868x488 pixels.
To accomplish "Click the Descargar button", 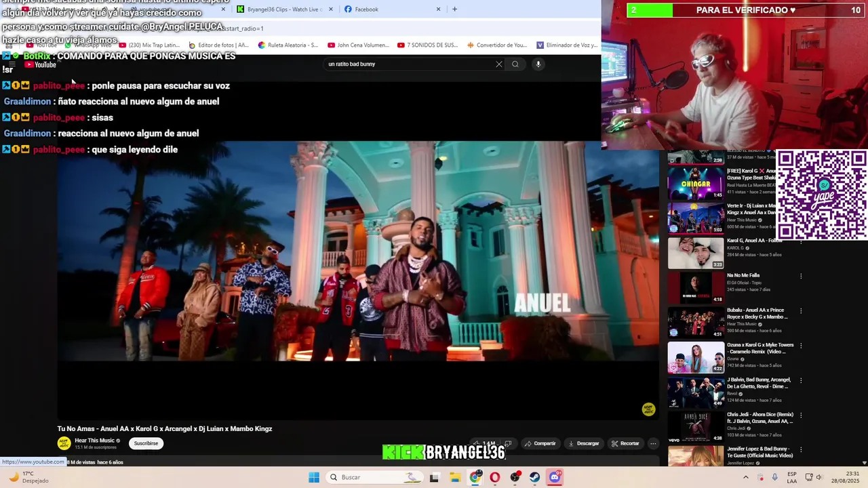I will (x=583, y=444).
